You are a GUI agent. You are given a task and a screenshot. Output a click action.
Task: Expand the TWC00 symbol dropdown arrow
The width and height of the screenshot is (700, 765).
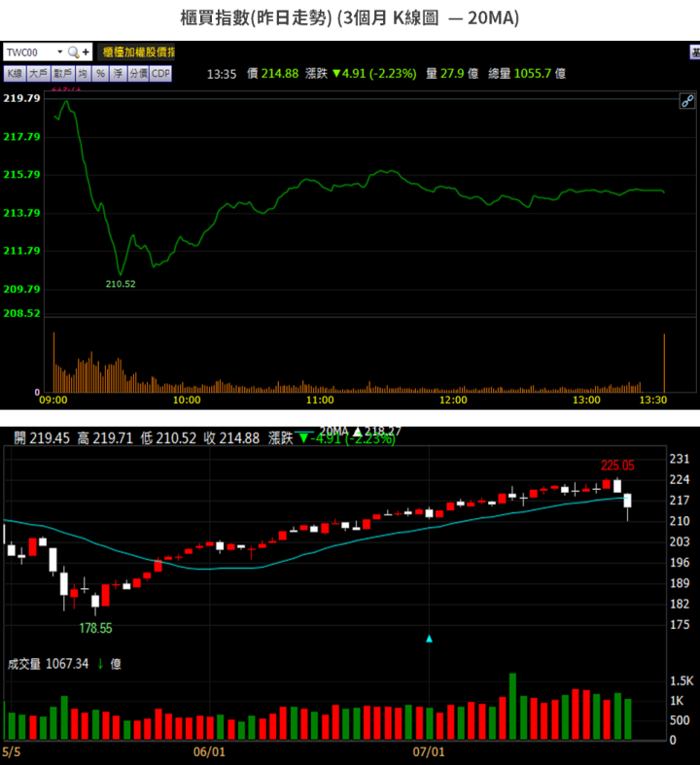coord(59,52)
